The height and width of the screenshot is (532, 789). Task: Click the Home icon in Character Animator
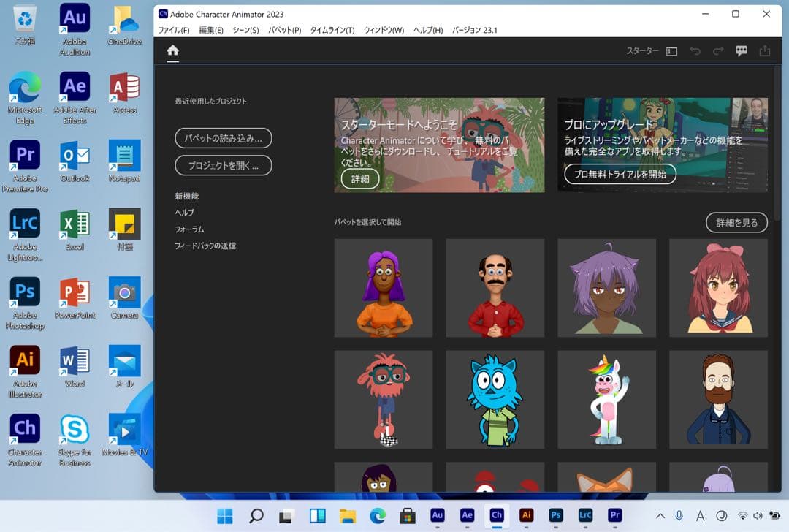[172, 51]
